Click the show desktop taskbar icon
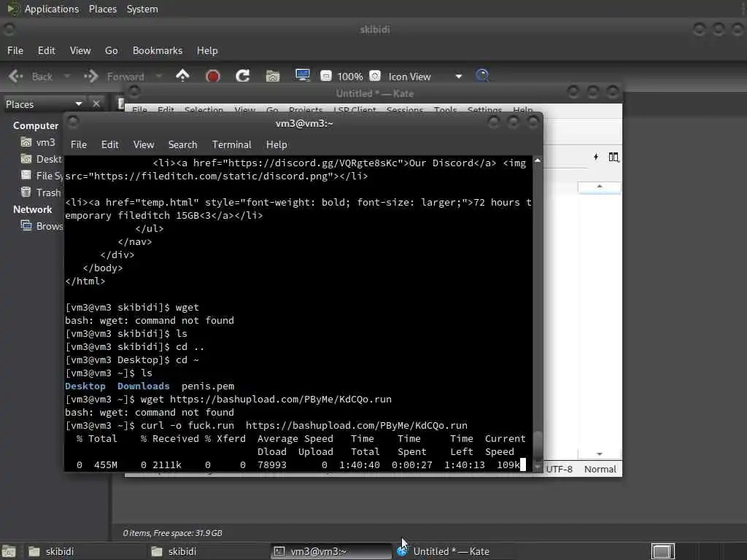This screenshot has height=560, width=747. point(9,551)
